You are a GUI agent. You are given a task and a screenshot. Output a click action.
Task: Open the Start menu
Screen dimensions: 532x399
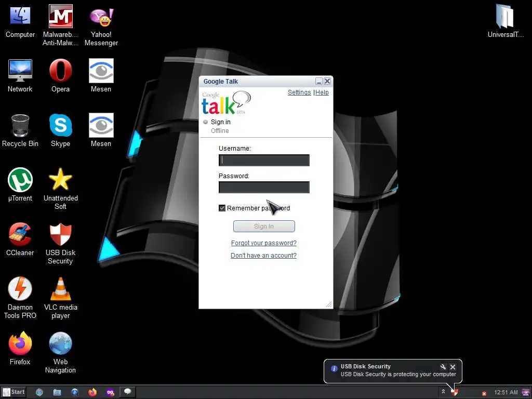[14, 392]
